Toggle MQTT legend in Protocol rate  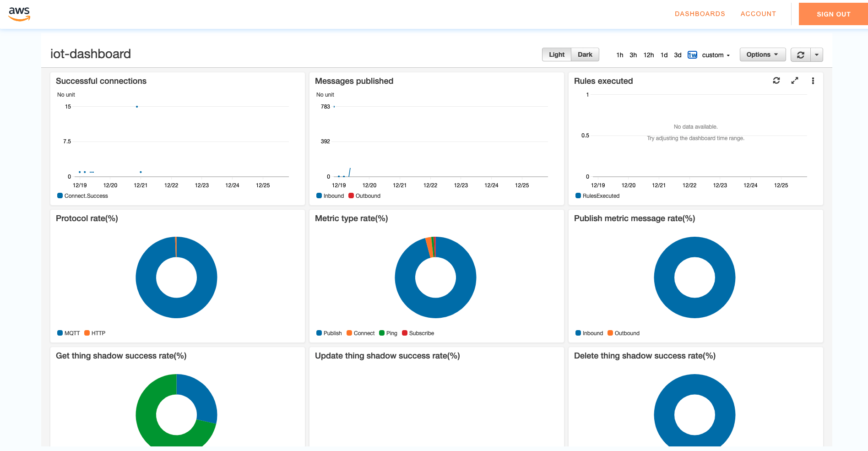69,333
